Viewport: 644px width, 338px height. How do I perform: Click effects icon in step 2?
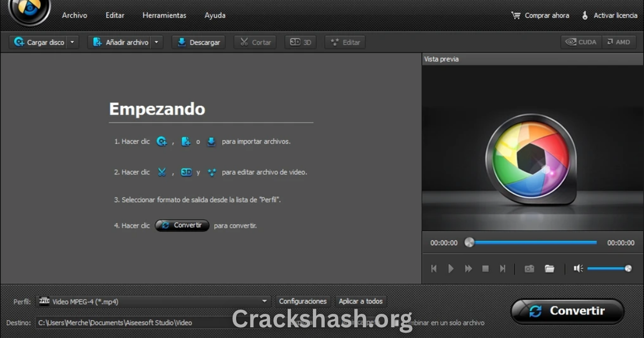tap(211, 172)
